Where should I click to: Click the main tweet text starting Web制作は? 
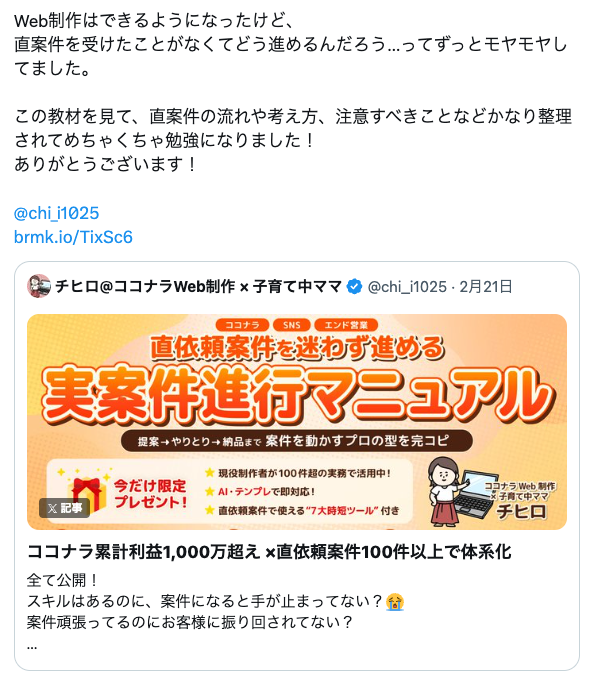292,92
